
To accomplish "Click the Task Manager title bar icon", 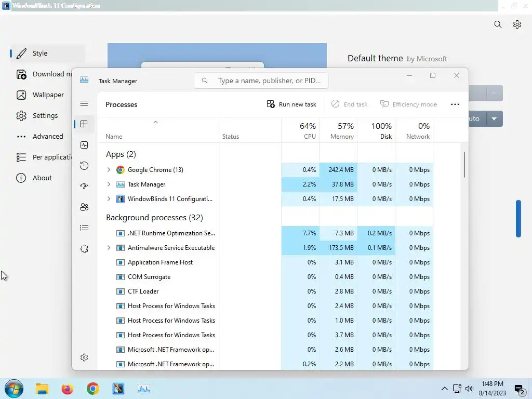I will point(84,80).
